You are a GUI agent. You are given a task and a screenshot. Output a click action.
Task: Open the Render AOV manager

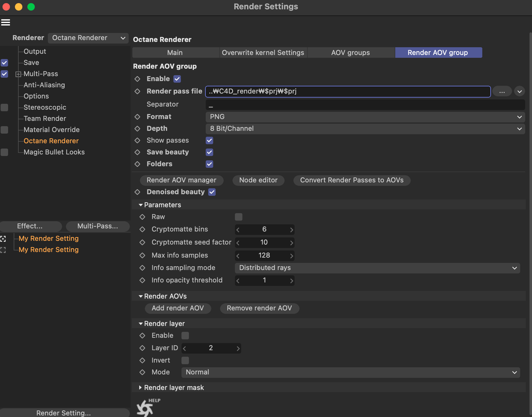pos(181,180)
